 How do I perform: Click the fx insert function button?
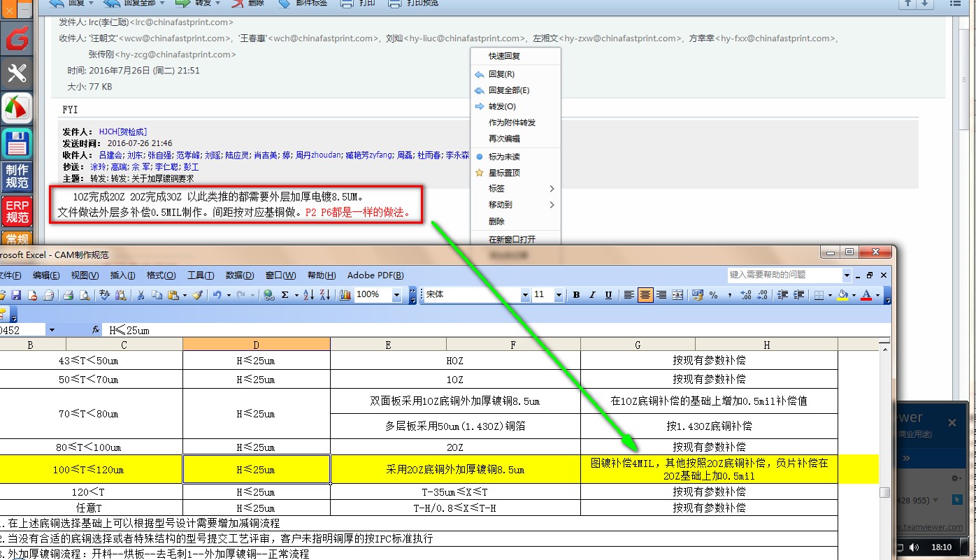coord(96,329)
